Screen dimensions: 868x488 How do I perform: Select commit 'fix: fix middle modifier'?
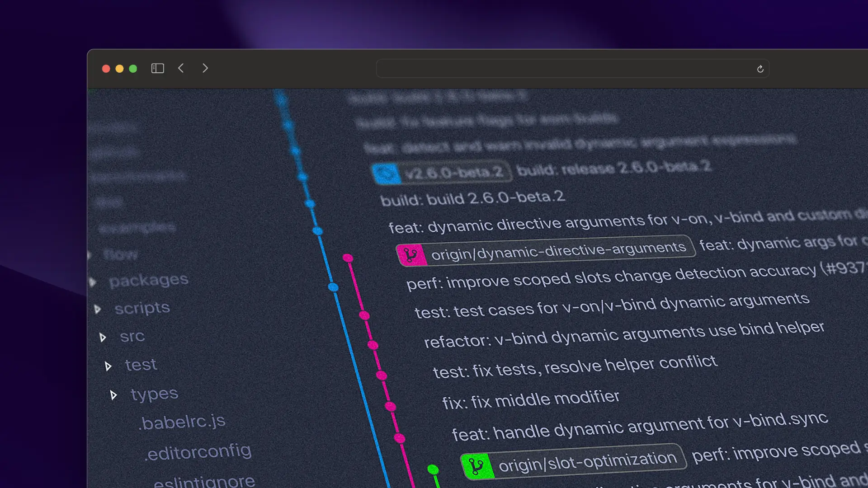coord(530,400)
